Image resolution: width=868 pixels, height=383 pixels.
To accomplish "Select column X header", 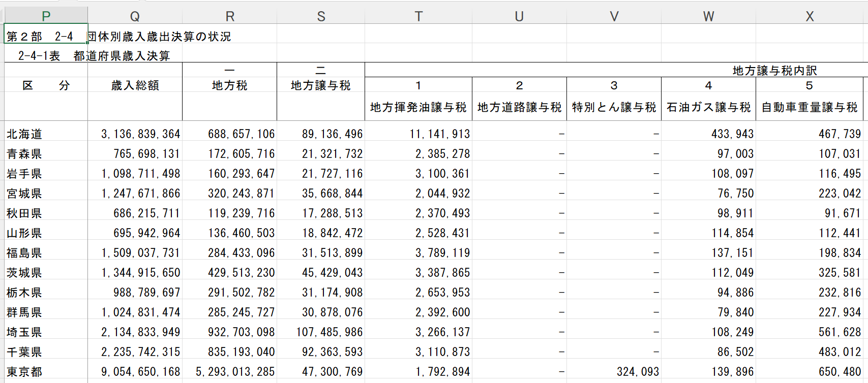I will (810, 16).
